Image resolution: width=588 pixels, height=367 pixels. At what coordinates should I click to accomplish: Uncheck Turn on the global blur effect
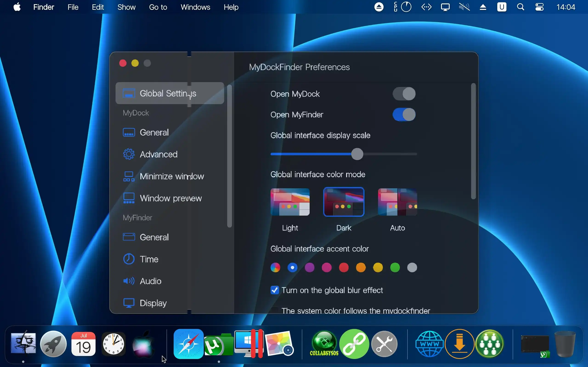(274, 290)
